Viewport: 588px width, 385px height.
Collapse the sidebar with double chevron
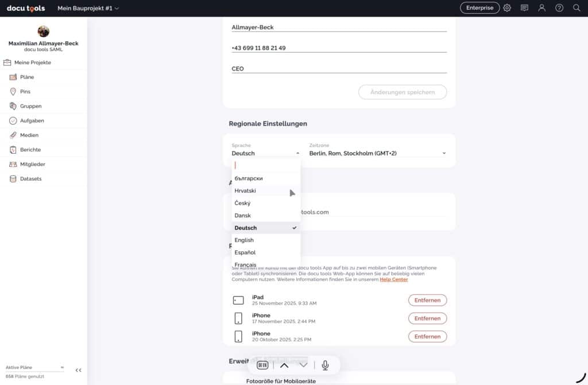point(78,371)
